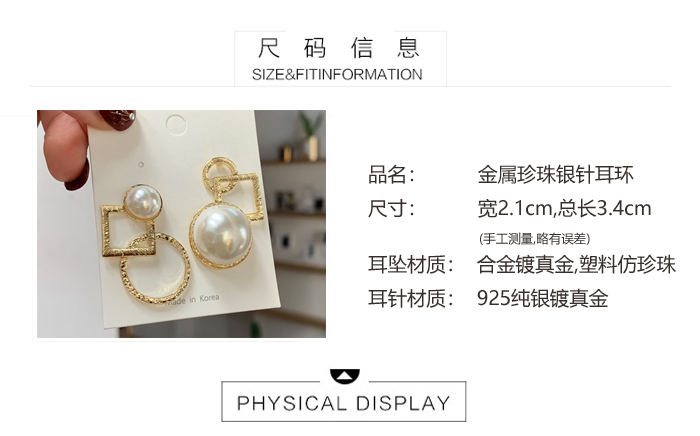Select the 925纯银镀真金 text
The height and width of the screenshot is (436, 700).
coord(542,298)
